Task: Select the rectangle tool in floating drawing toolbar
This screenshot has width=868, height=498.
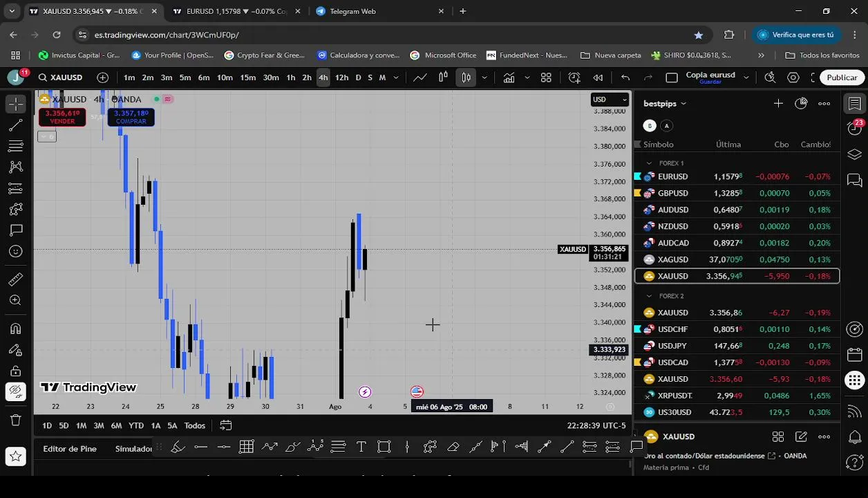Action: click(384, 447)
